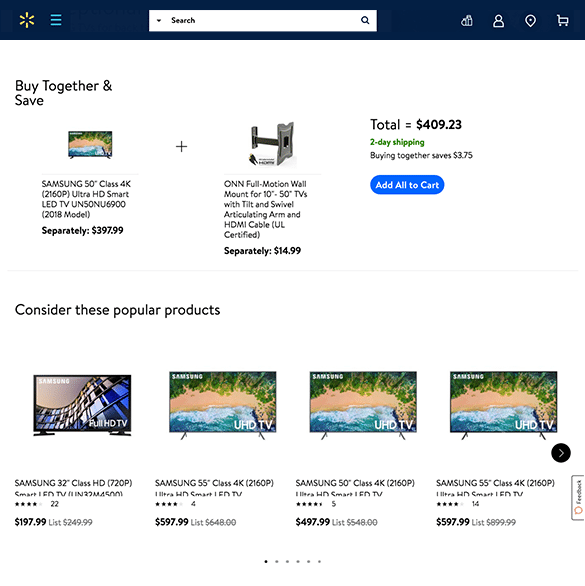Viewport: 585px width, 586px height.
Task: Click the $409.23 total price
Action: point(439,124)
